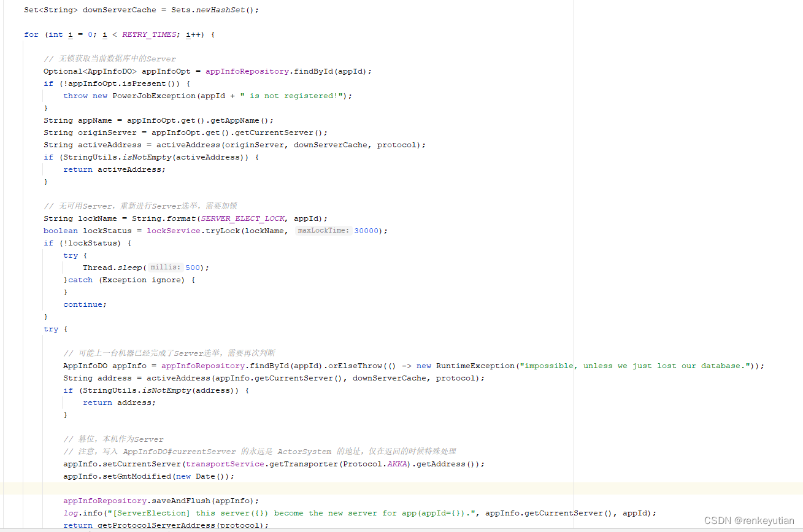Click PowerJobException in the throw statement
803x532 pixels.
pos(154,96)
